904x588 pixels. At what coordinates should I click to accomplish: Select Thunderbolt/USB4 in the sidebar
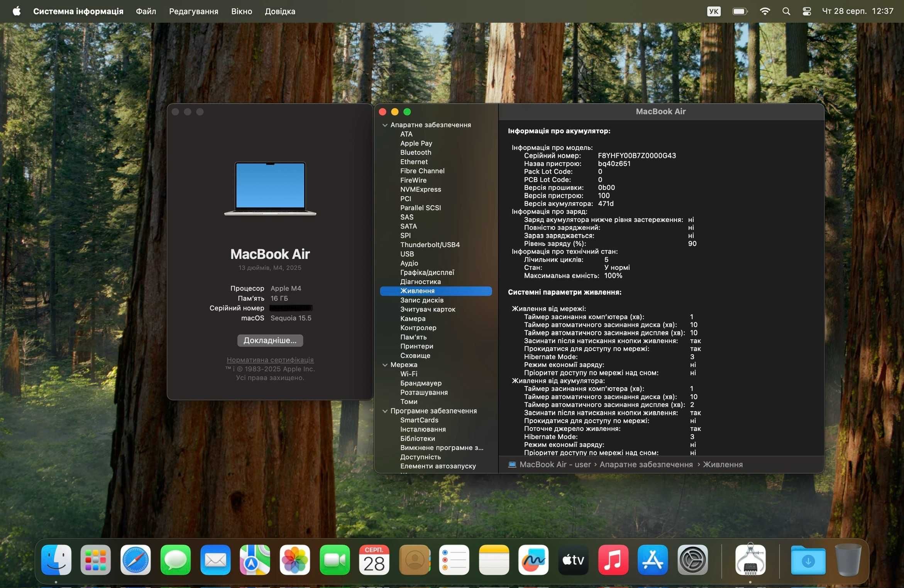coord(430,245)
